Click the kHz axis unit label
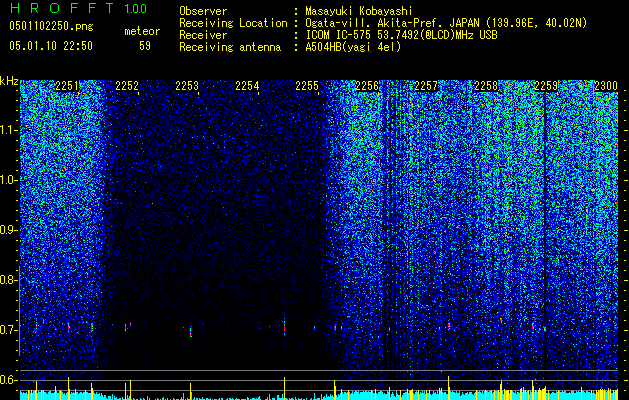Screen dimensions: 629x400 pos(9,81)
